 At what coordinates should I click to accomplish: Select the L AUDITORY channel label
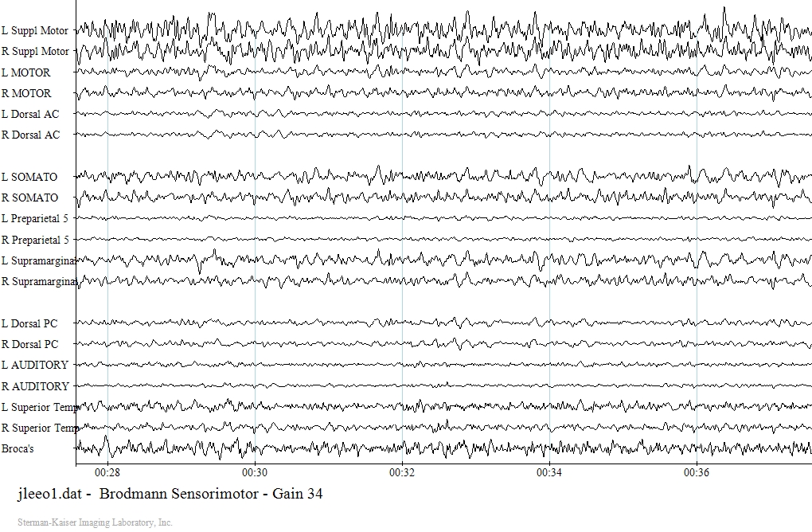[34, 365]
